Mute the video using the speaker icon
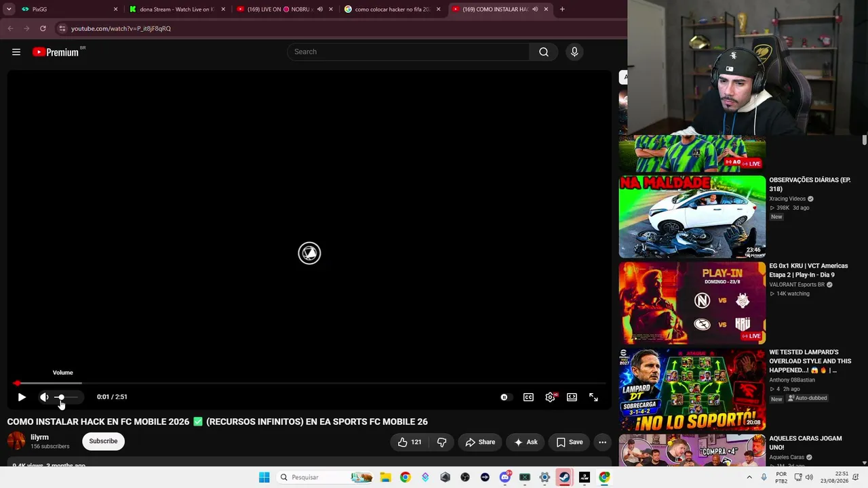Viewport: 868px width, 488px height. pyautogui.click(x=44, y=397)
